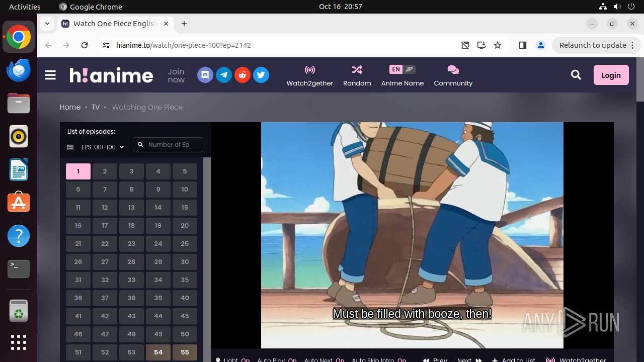Select episode 24
The height and width of the screenshot is (362, 644).
click(158, 244)
